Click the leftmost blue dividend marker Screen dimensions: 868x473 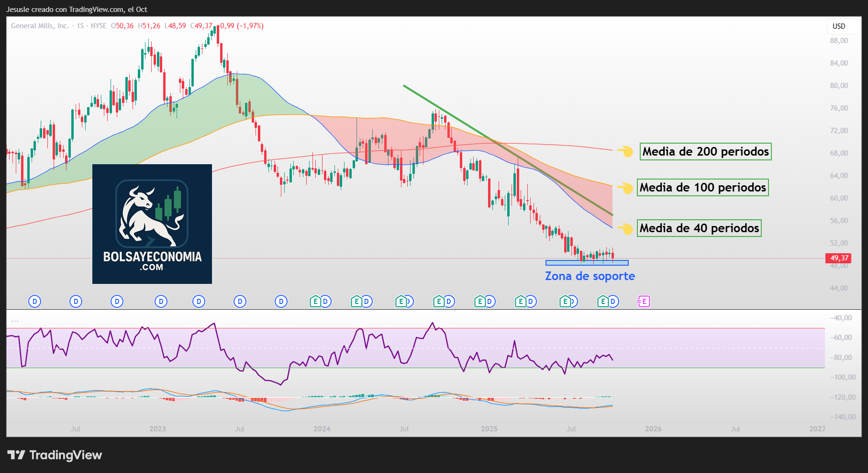(34, 301)
